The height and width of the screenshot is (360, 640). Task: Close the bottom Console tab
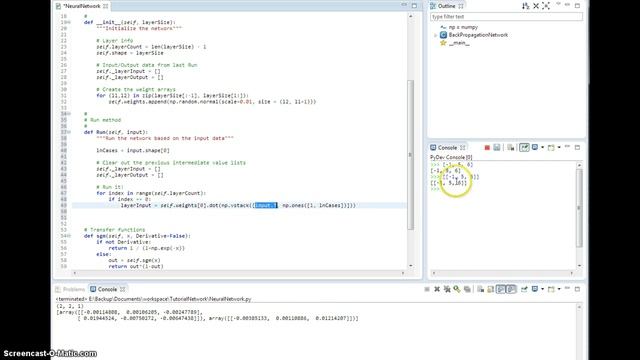point(122,289)
